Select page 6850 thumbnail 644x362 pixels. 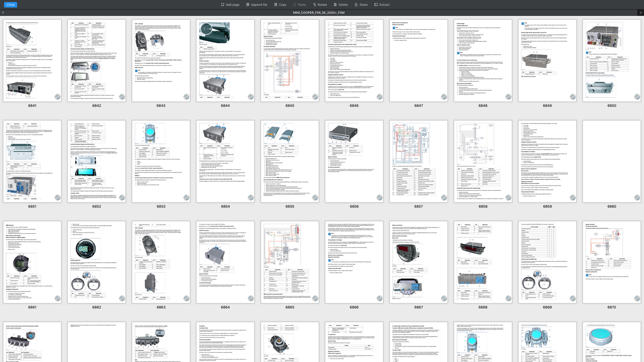pyautogui.click(x=612, y=60)
